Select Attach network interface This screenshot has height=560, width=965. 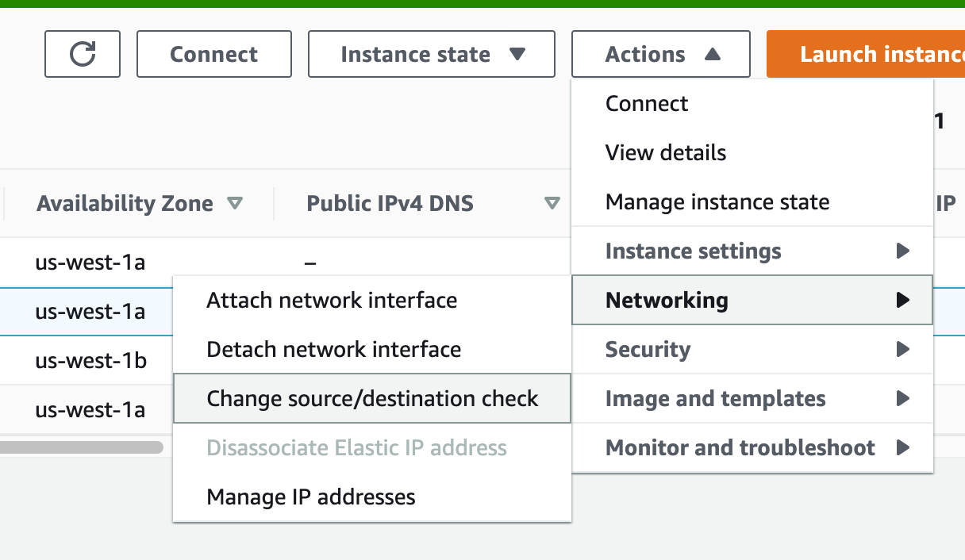(332, 301)
